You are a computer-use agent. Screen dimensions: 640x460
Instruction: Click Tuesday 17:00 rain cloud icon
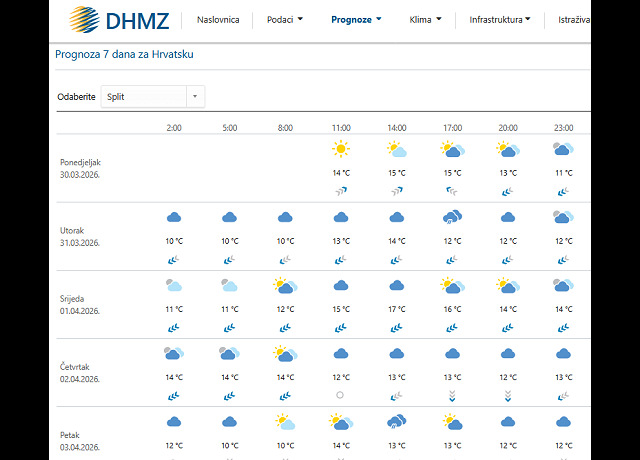click(452, 217)
